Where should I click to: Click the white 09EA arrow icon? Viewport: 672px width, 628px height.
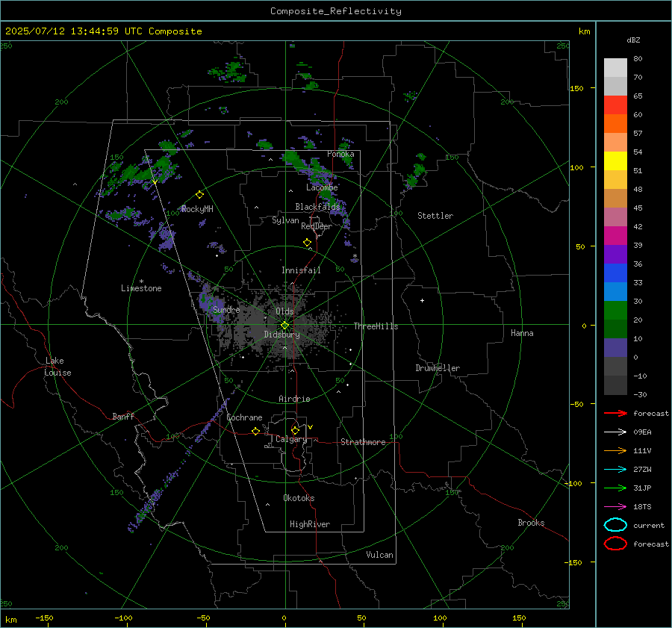click(x=615, y=432)
